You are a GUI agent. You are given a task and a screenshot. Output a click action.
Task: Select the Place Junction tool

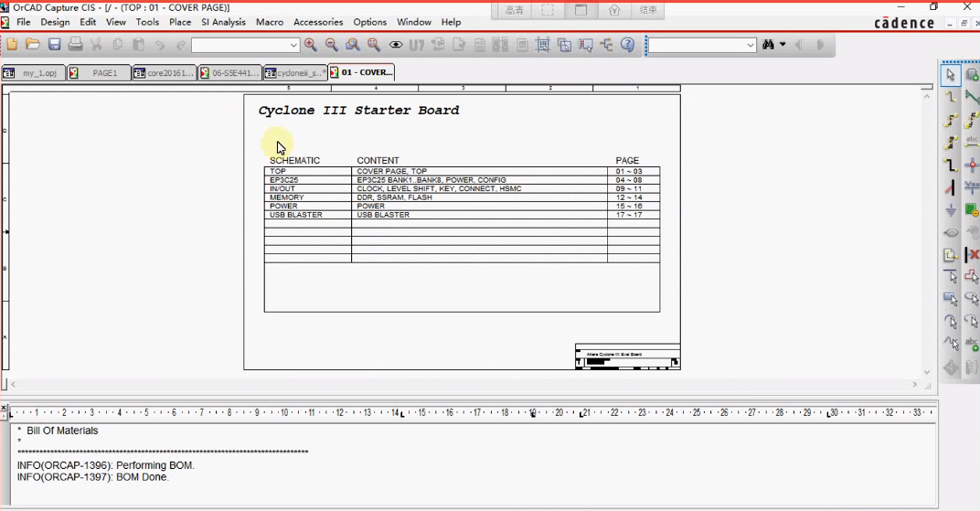(972, 165)
